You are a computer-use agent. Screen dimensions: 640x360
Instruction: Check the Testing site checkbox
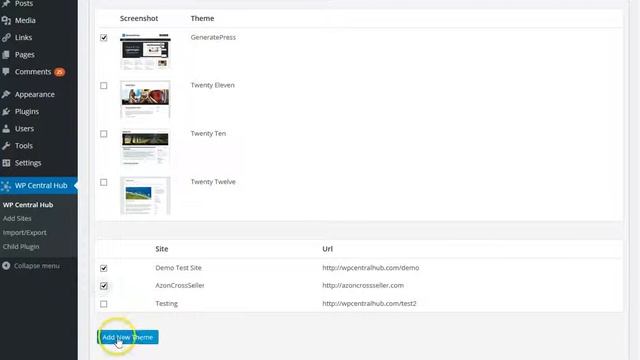coord(104,304)
